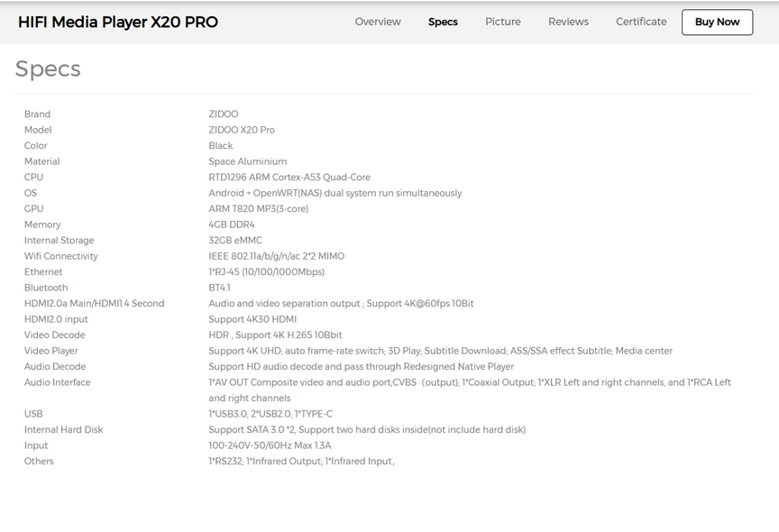The width and height of the screenshot is (779, 532).
Task: Select the Black color value
Action: (x=221, y=145)
